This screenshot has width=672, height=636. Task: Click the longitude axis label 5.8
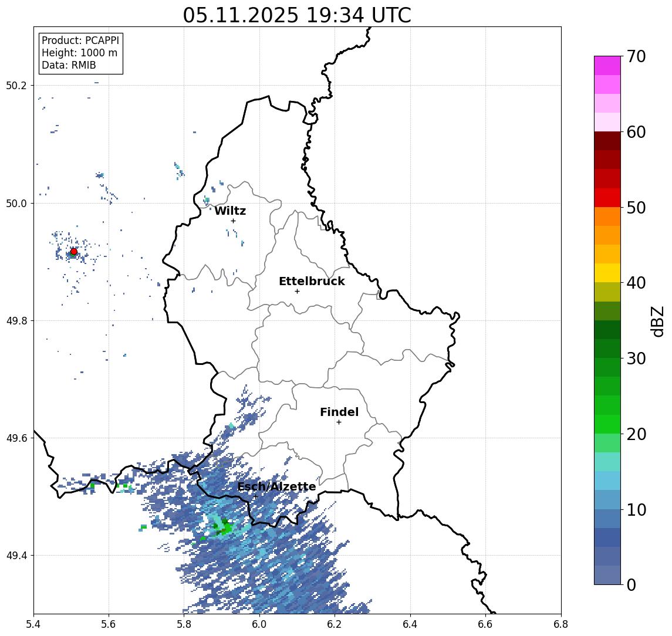[184, 624]
